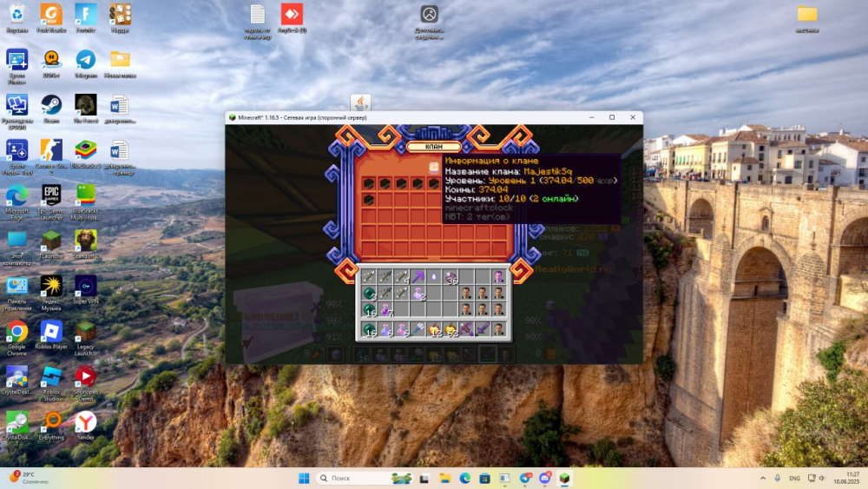Click the taskbar Поиск search box

point(365,478)
